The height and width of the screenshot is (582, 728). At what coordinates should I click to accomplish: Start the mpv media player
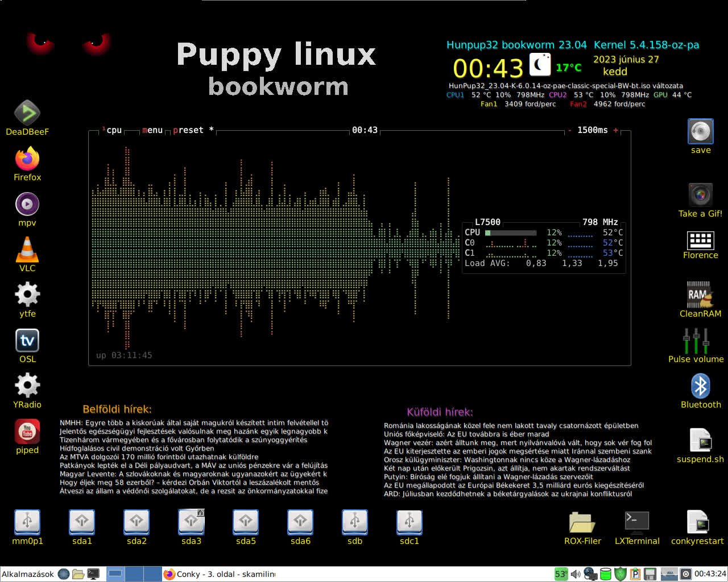pos(27,204)
